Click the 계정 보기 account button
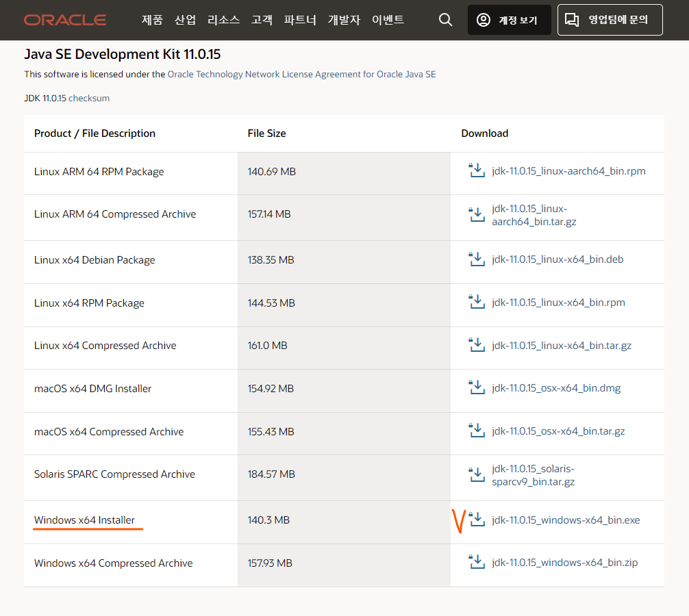The height and width of the screenshot is (616, 689). (510, 20)
